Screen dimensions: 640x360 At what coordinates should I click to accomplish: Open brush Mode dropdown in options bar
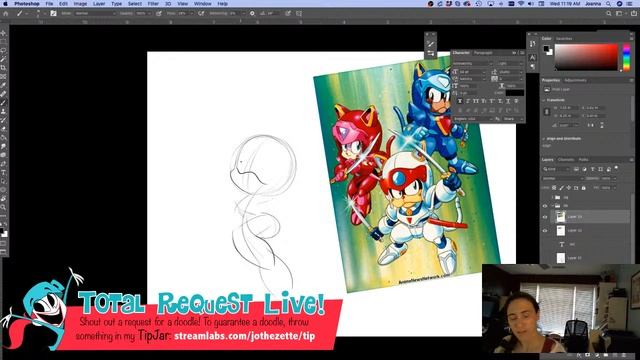click(x=95, y=13)
